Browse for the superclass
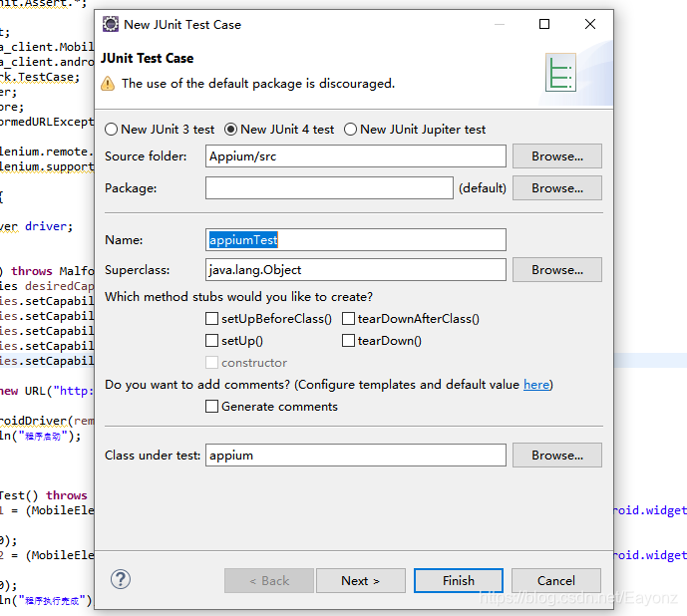Screen dimensions: 687x616 tap(557, 269)
